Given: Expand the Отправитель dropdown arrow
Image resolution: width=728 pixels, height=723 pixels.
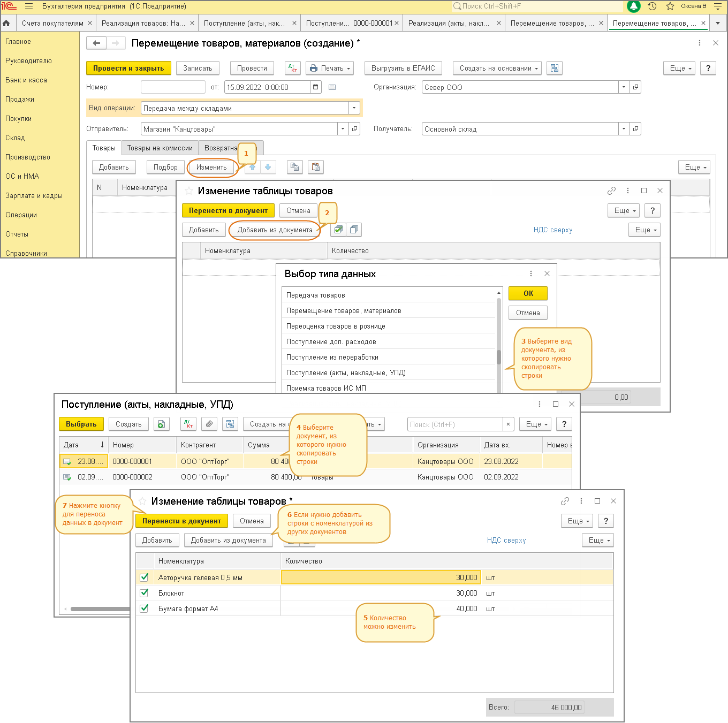Looking at the screenshot, I should tap(343, 129).
